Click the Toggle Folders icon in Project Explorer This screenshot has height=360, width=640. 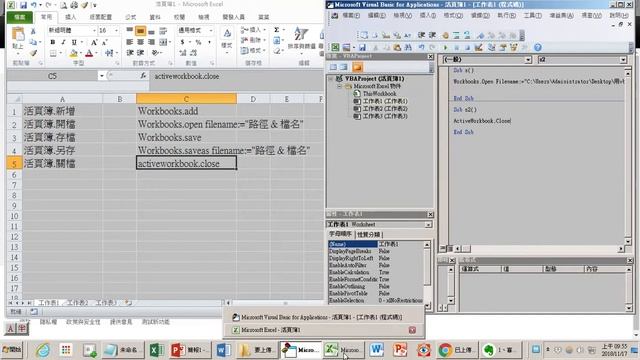pos(358,67)
